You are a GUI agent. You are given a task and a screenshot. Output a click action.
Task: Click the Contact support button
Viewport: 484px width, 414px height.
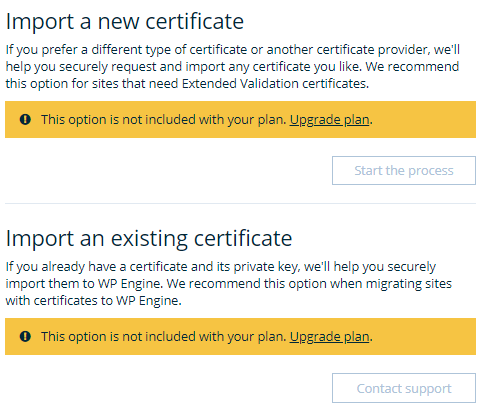404,388
